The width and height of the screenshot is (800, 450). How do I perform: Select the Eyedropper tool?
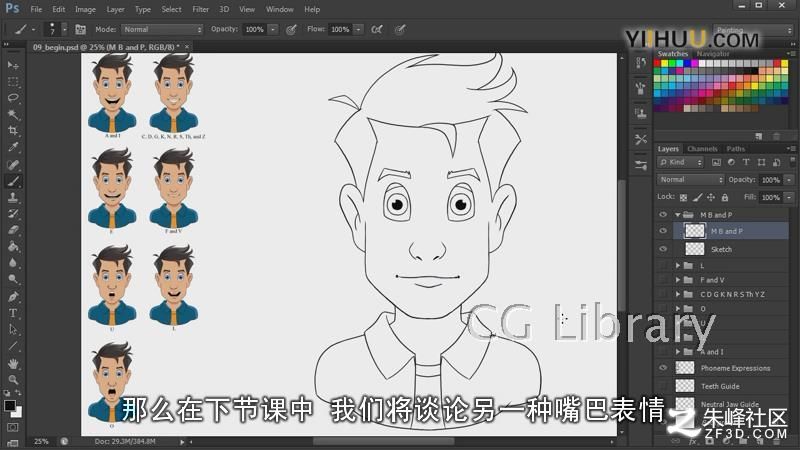(x=13, y=147)
